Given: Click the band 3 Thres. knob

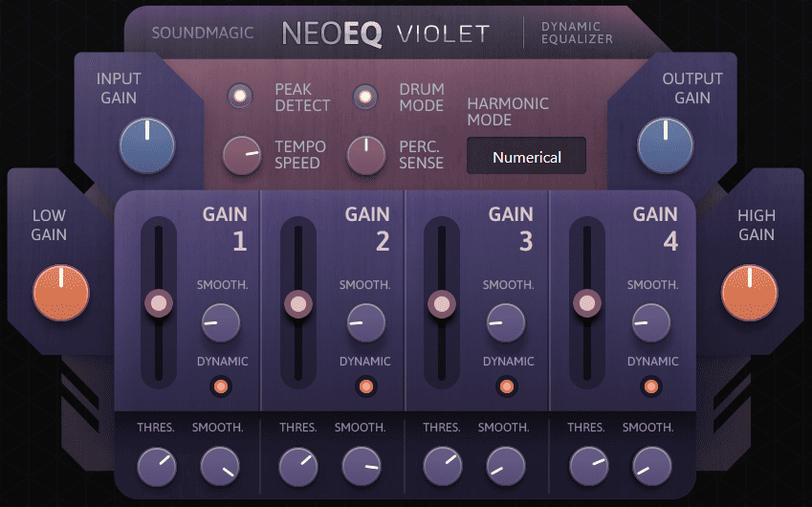Looking at the screenshot, I should tap(443, 467).
